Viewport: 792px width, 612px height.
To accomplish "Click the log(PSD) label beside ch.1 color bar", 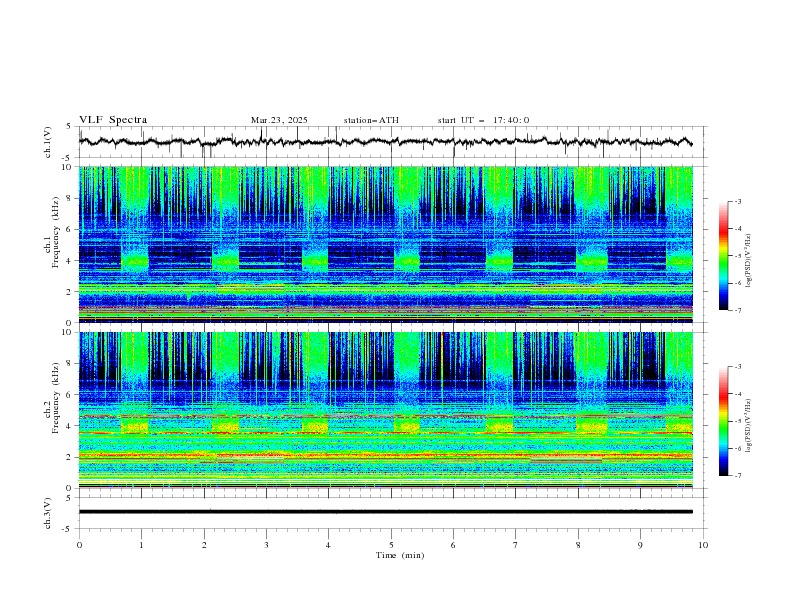I will 749,261.
